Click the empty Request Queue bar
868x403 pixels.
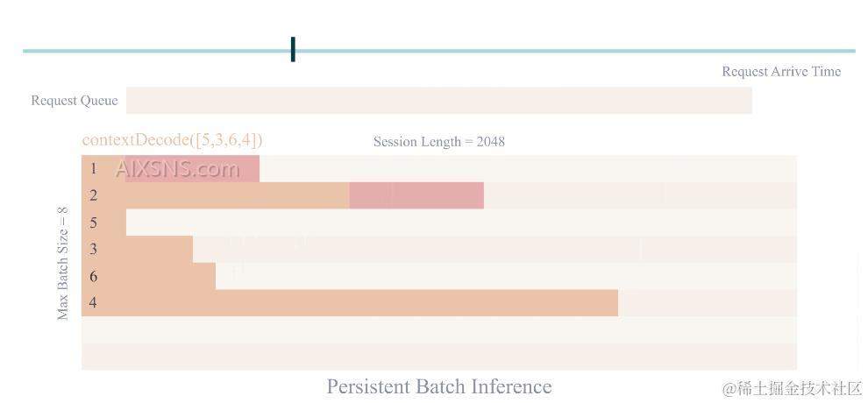click(x=438, y=100)
